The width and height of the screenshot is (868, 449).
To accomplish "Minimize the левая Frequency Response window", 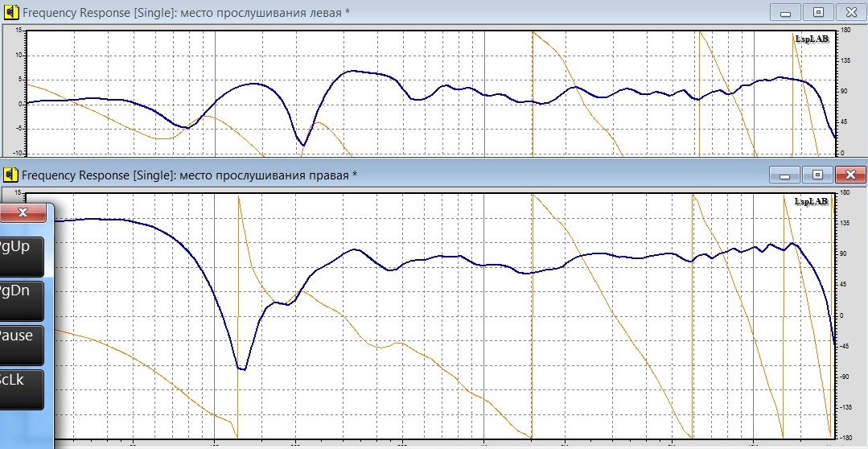I will pyautogui.click(x=785, y=12).
